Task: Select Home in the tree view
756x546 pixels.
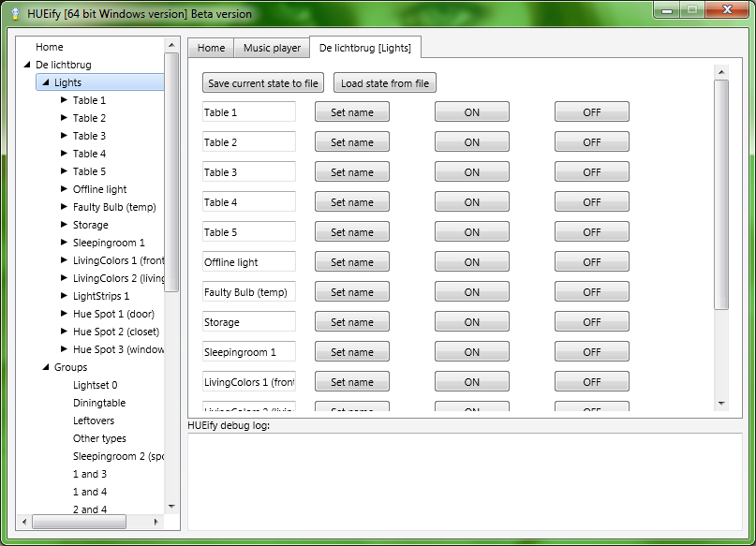Action: [x=49, y=47]
